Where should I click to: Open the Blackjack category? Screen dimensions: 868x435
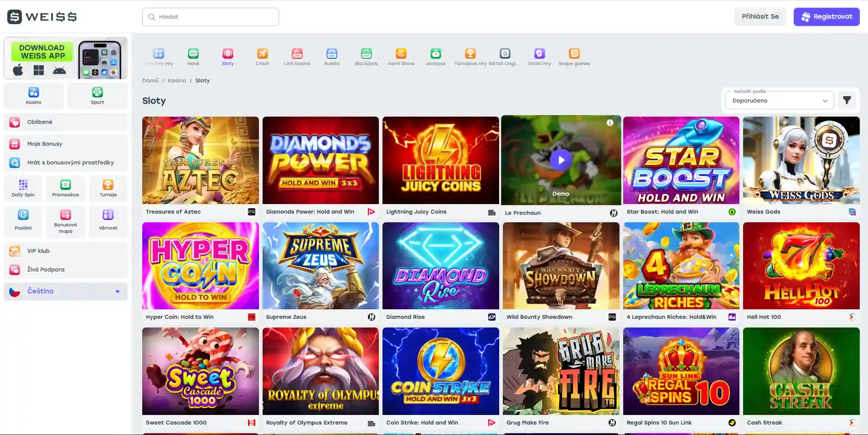367,57
